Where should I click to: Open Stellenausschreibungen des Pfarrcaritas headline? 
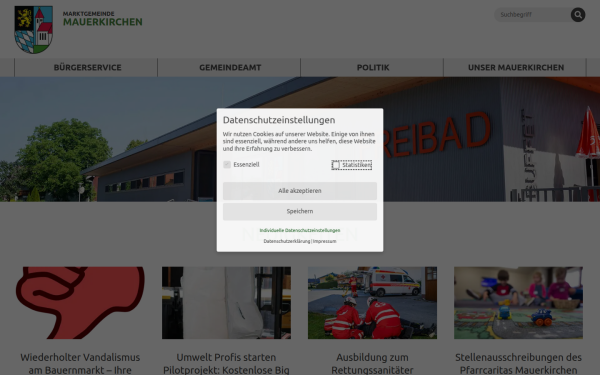tap(518, 364)
